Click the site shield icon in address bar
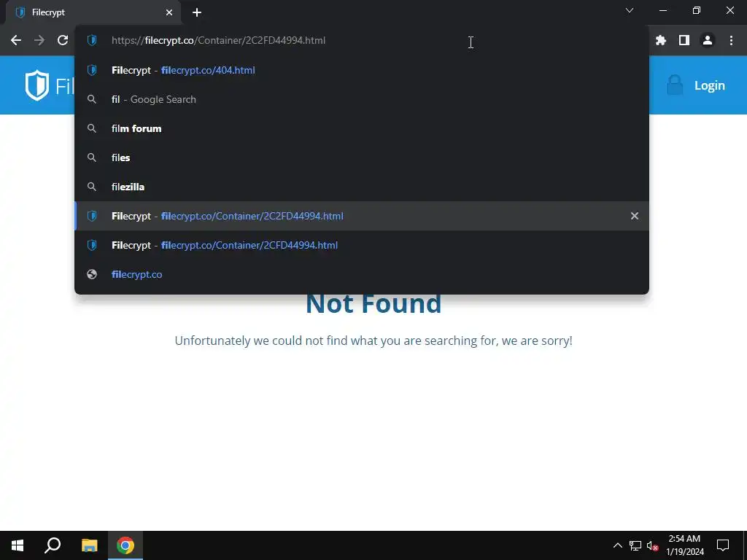Screen dimensions: 747x560 [x=92, y=41]
